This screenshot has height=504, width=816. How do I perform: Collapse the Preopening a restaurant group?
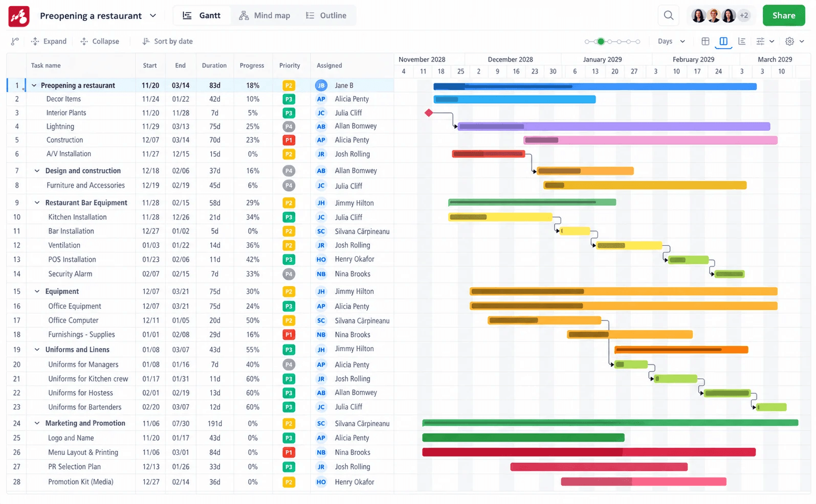click(34, 85)
